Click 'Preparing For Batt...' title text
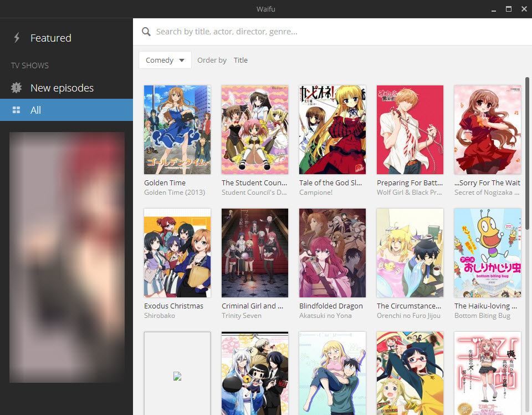Screen dimensions: 532x415 (x=410, y=183)
